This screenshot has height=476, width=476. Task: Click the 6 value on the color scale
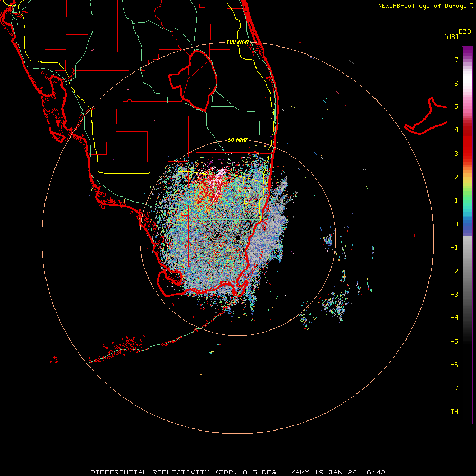pyautogui.click(x=456, y=83)
